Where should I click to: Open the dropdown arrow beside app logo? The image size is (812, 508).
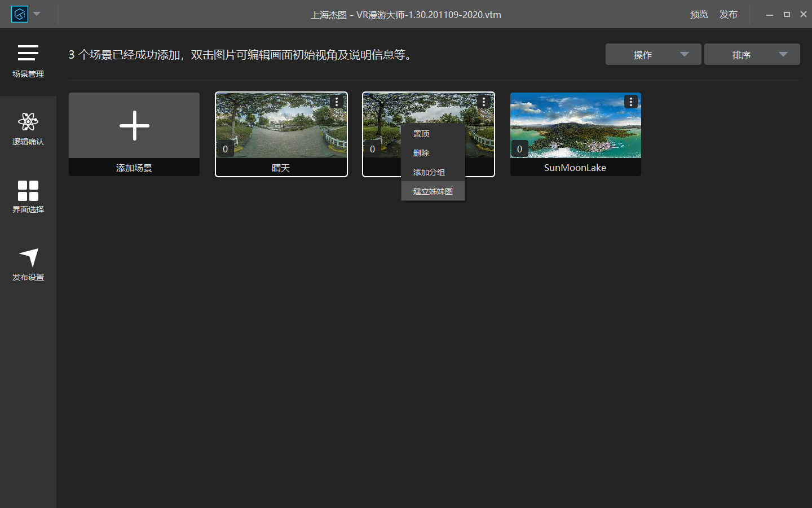pyautogui.click(x=37, y=14)
